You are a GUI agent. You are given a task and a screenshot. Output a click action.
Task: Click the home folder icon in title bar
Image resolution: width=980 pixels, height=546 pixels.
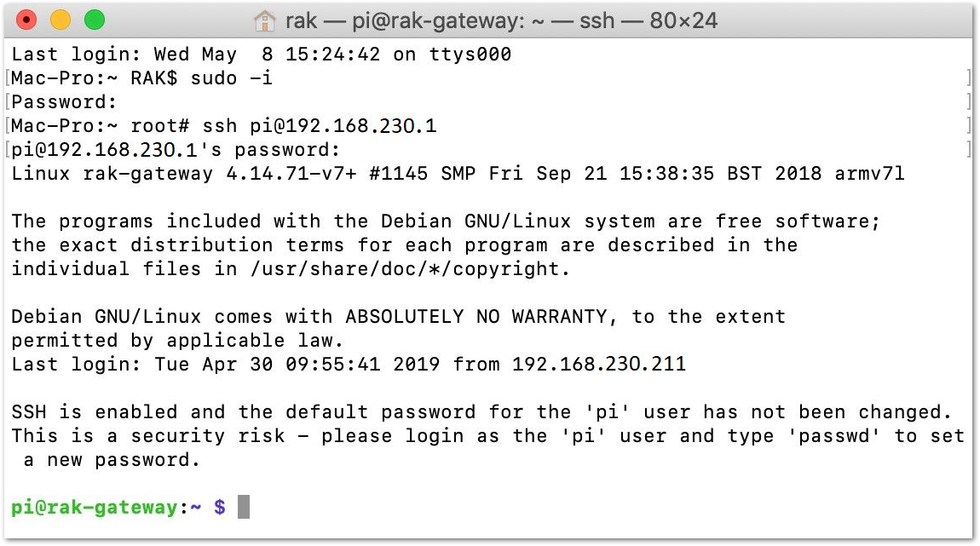[264, 20]
